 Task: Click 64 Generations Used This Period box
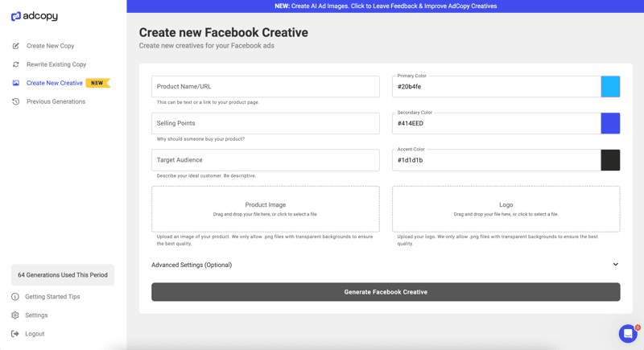pos(63,275)
